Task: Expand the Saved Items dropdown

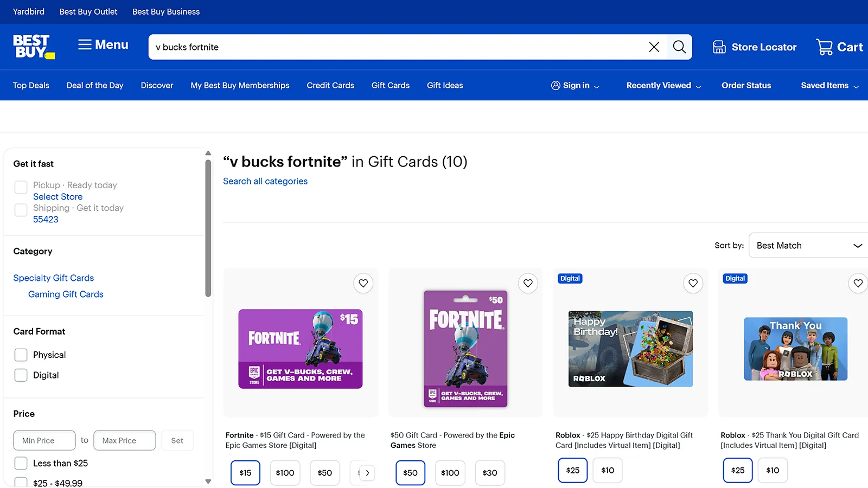Action: pyautogui.click(x=829, y=85)
